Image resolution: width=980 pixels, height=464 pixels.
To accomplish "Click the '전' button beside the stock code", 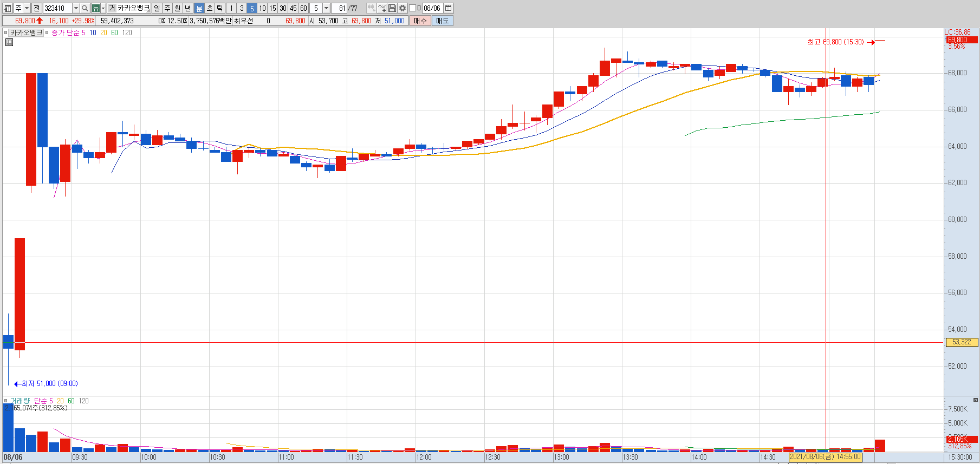I will (36, 8).
